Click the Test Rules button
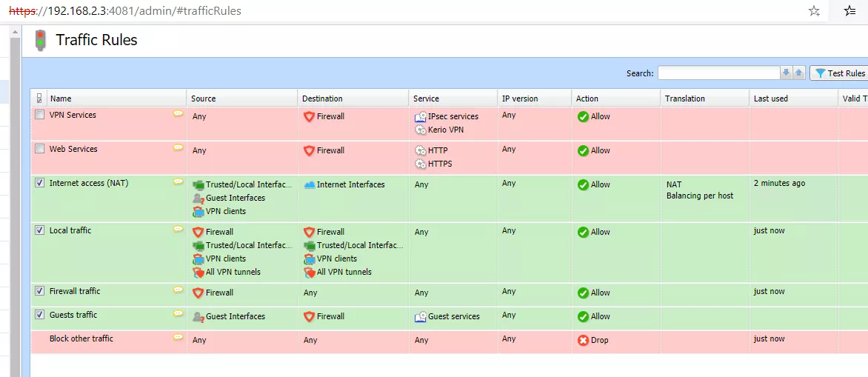Screen dimensions: 868x377 839,73
